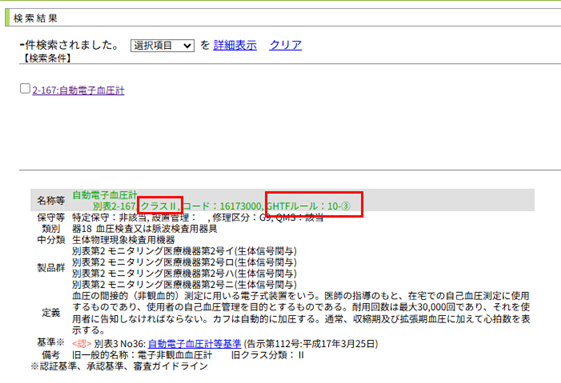The width and height of the screenshot is (561, 383).
Task: Click the GHTFルール：10-③ text
Action: (x=308, y=206)
